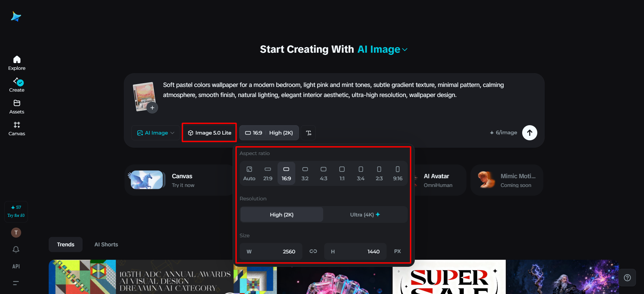Select the 16:9 aspect ratio
Screen dimensions: 644x294
[286, 174]
